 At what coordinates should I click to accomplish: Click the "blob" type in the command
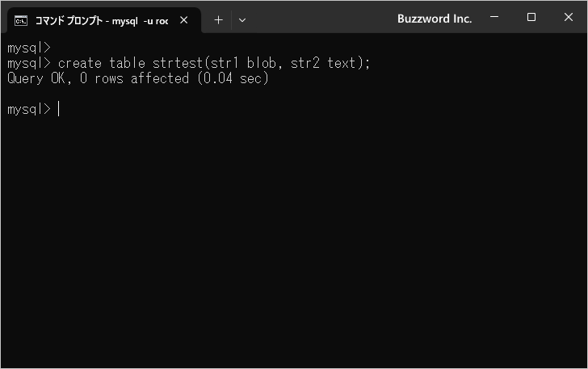coord(262,63)
